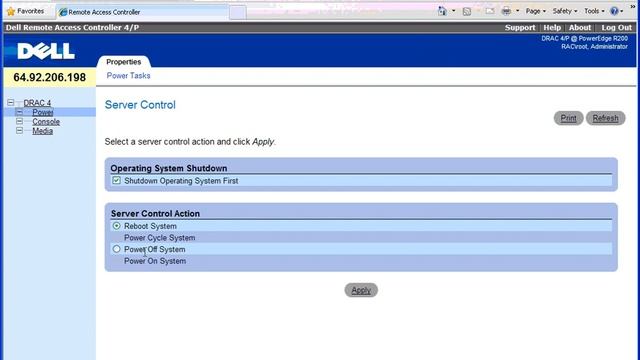This screenshot has height=360, width=640.
Task: Open the RSS feeds icon
Action: (x=467, y=11)
